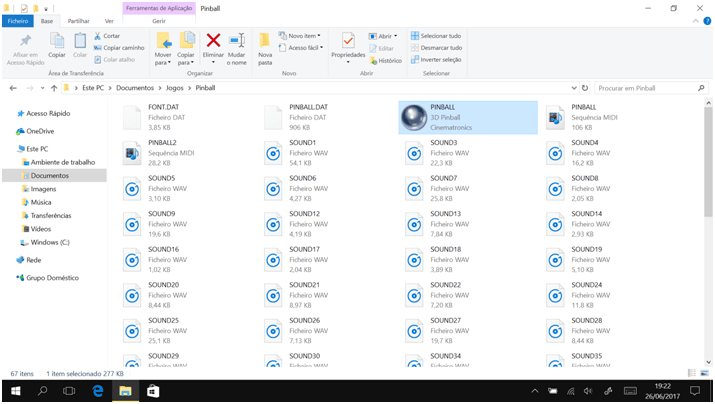The width and height of the screenshot is (715, 404).
Task: Select the SOUND1 WAV file icon
Action: click(x=273, y=152)
